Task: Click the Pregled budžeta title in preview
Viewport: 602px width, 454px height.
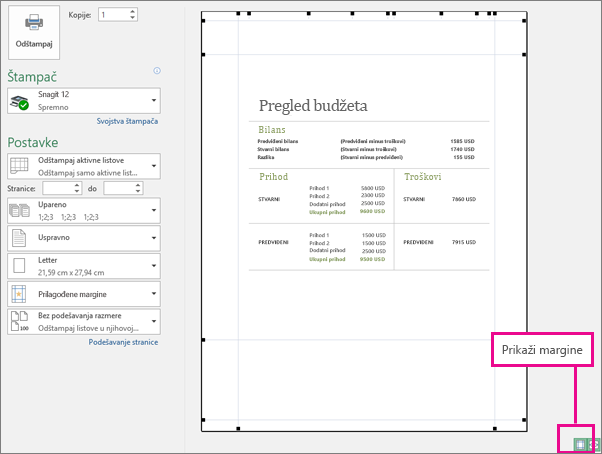Action: coord(313,106)
